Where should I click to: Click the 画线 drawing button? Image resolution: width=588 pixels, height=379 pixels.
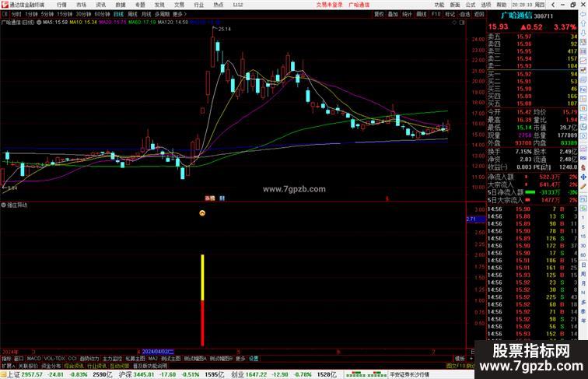click(x=422, y=14)
